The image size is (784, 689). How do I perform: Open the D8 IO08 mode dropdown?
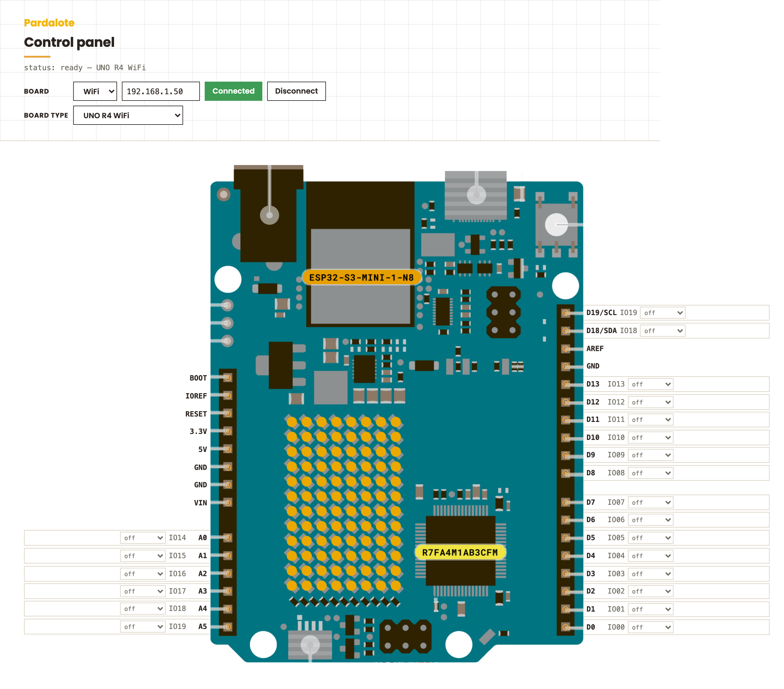coord(650,473)
